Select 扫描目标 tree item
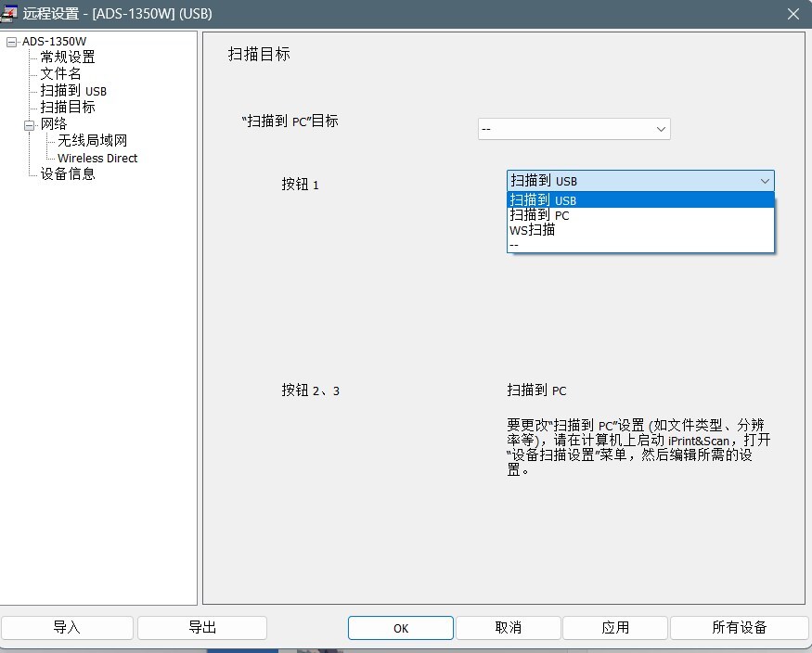The width and height of the screenshot is (812, 653). tap(67, 108)
